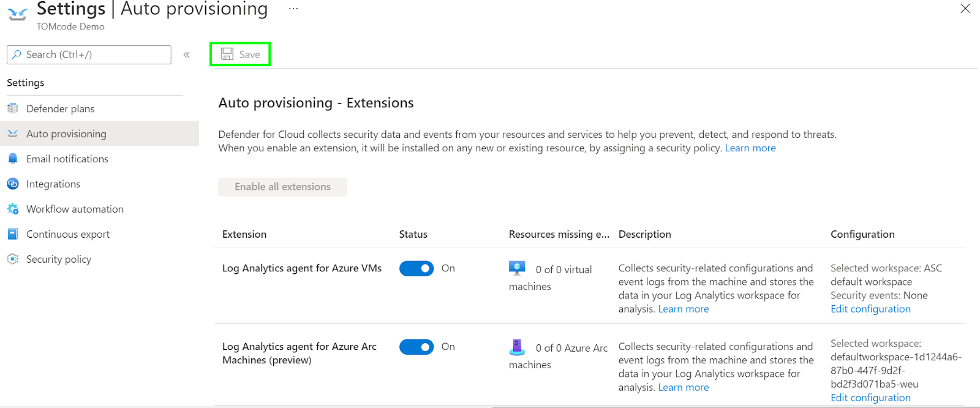Click the Workflow automation gear icon

[x=13, y=209]
